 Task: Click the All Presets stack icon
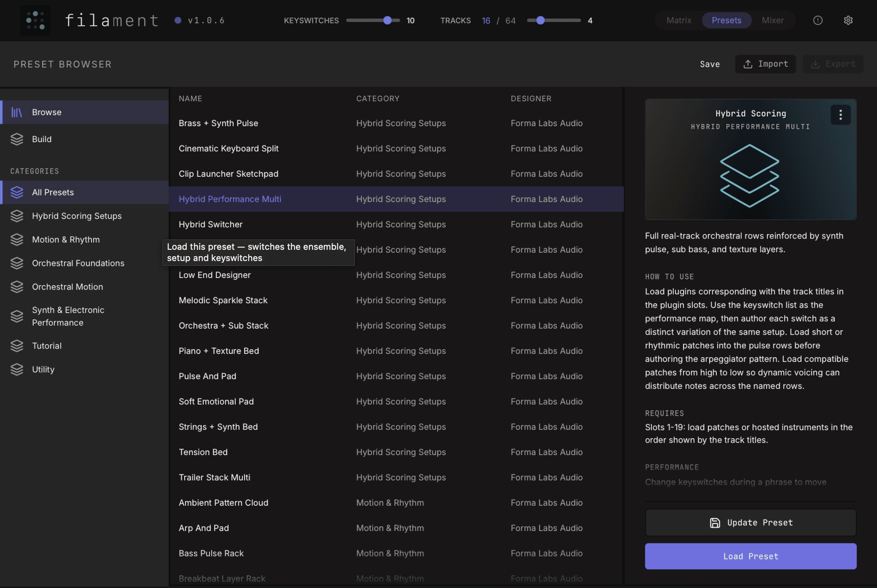point(17,192)
